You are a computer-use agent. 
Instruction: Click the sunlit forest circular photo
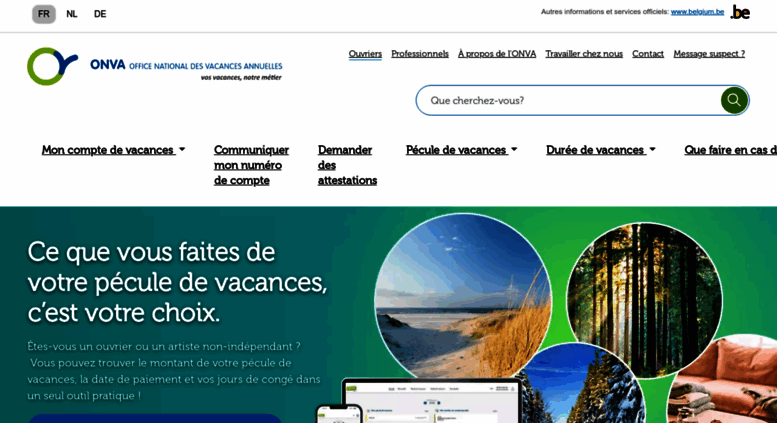[x=644, y=301]
